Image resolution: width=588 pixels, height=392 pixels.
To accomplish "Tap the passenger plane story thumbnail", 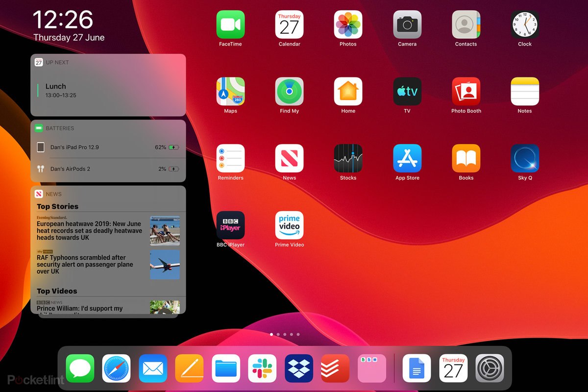I will (165, 265).
